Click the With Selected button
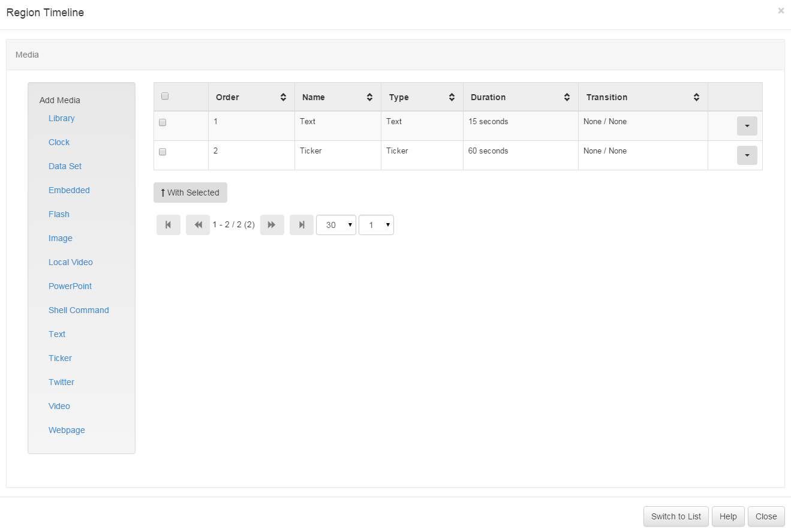791x532 pixels. [190, 193]
